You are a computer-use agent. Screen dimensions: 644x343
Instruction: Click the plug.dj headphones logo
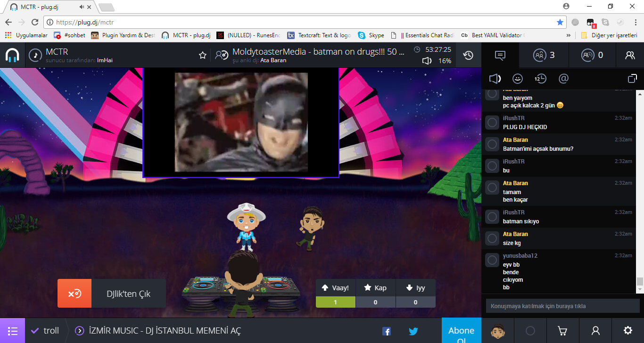click(x=12, y=55)
